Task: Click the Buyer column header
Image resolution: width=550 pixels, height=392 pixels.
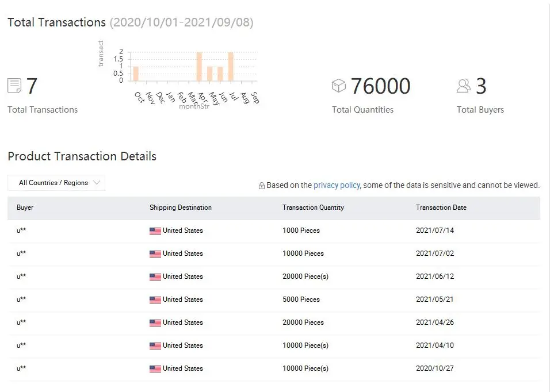Action: 25,207
